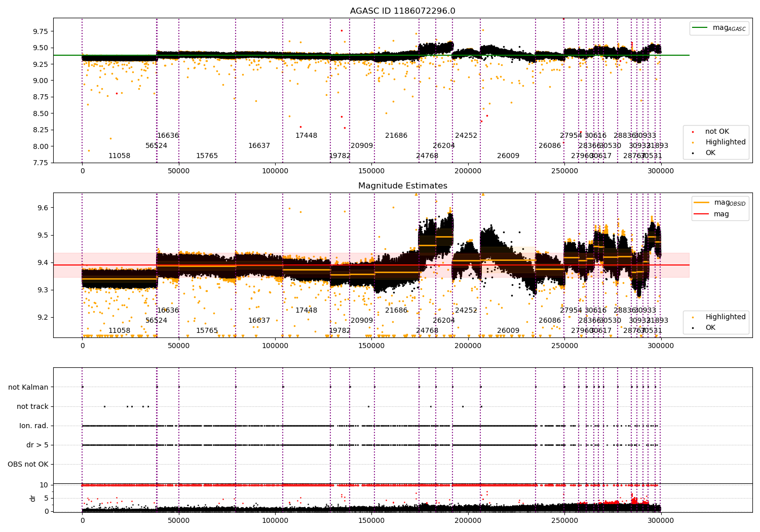This screenshot has width=760, height=532.
Task: Click the 'Ion. rad.' y-axis label
Action: click(34, 426)
